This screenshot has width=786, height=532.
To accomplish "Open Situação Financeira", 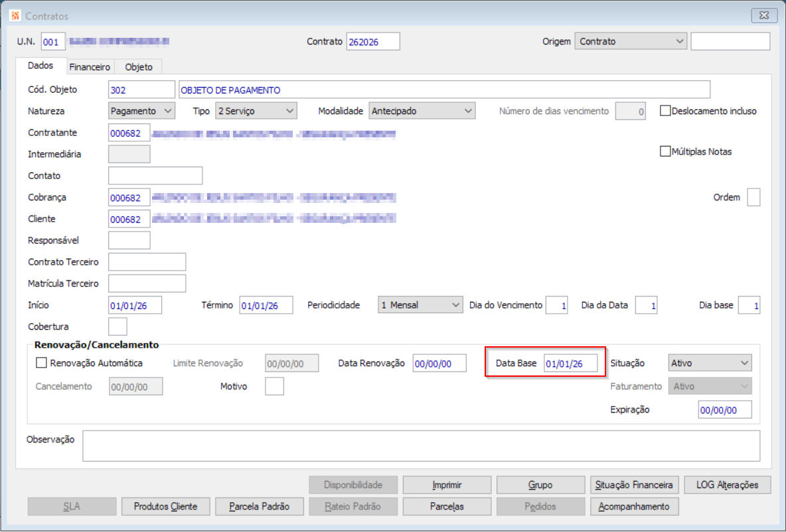I will pyautogui.click(x=635, y=485).
